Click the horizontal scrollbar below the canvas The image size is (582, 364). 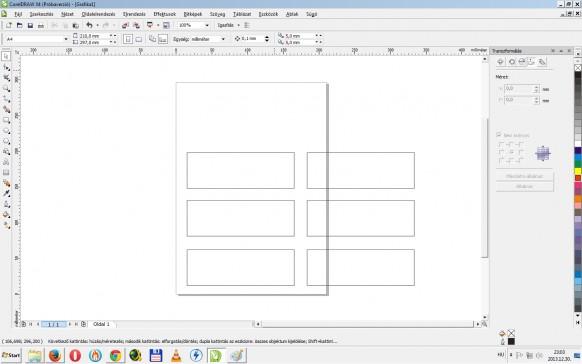(x=367, y=324)
